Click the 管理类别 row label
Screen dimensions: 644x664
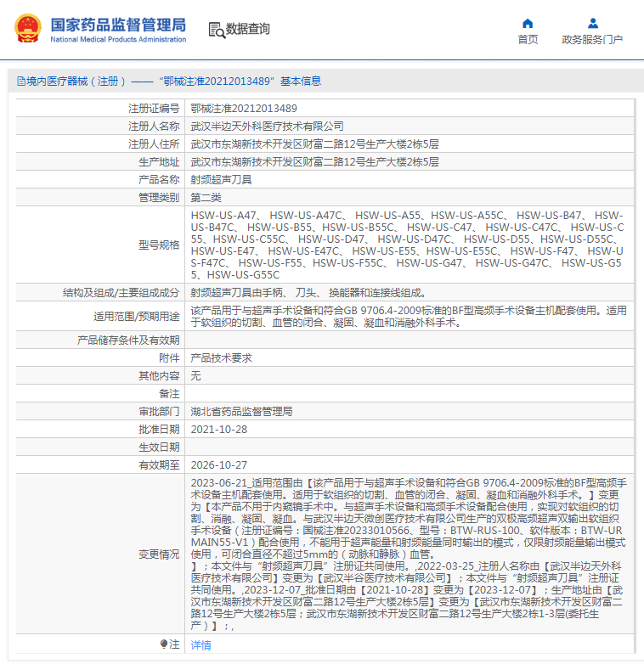coord(159,197)
